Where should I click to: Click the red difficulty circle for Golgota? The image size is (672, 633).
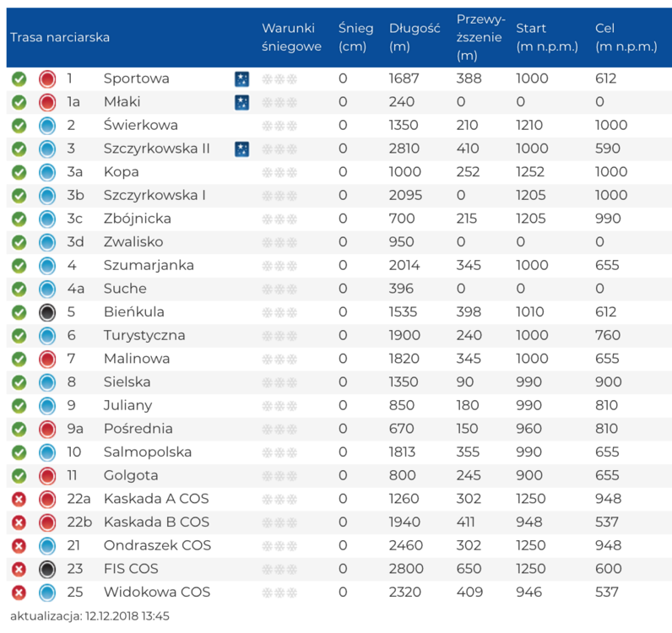[47, 476]
